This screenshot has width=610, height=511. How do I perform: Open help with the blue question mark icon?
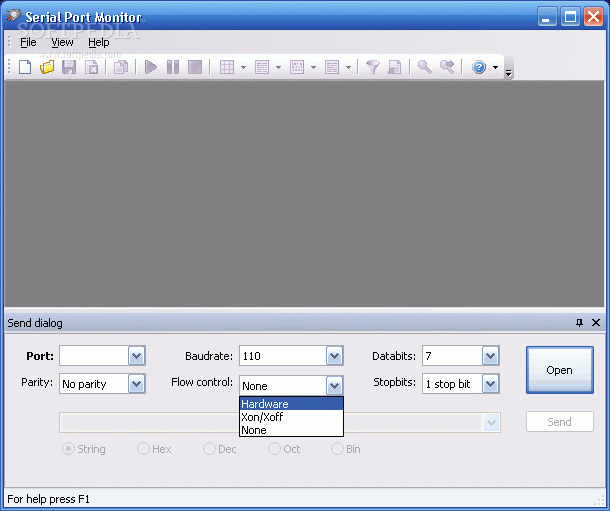(x=479, y=67)
